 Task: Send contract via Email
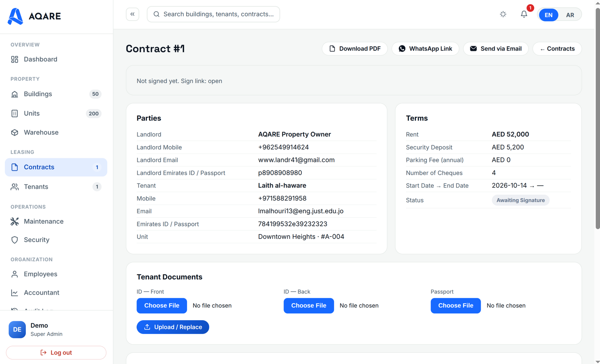(x=496, y=49)
